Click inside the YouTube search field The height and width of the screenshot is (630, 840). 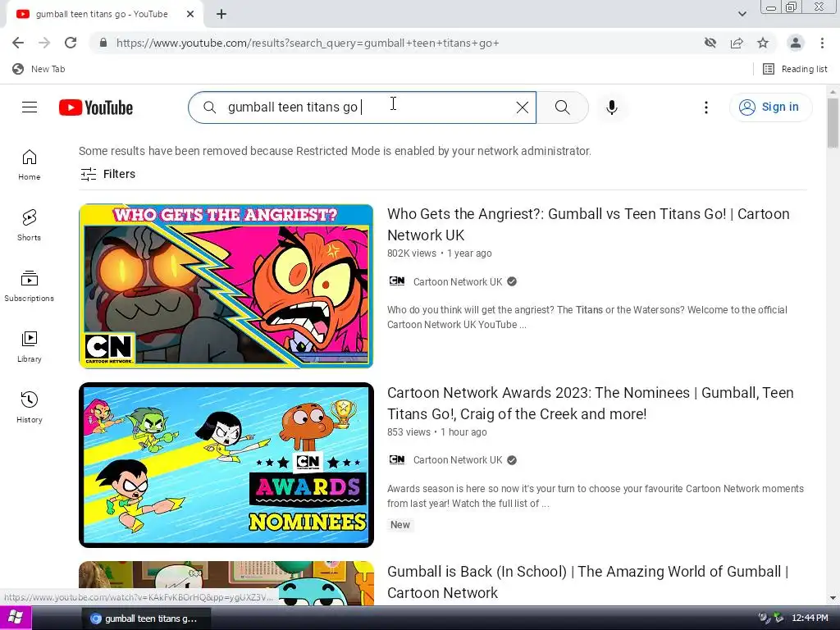coord(362,107)
